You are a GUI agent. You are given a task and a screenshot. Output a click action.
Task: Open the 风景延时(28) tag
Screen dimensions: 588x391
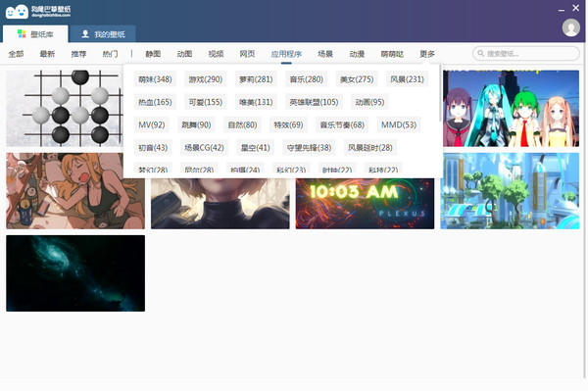pos(369,148)
